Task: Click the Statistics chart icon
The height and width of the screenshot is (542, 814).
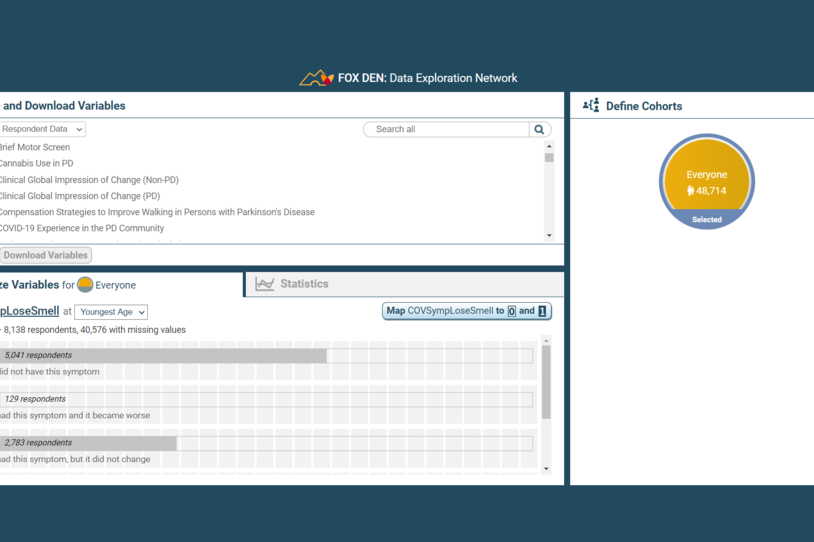Action: click(264, 284)
